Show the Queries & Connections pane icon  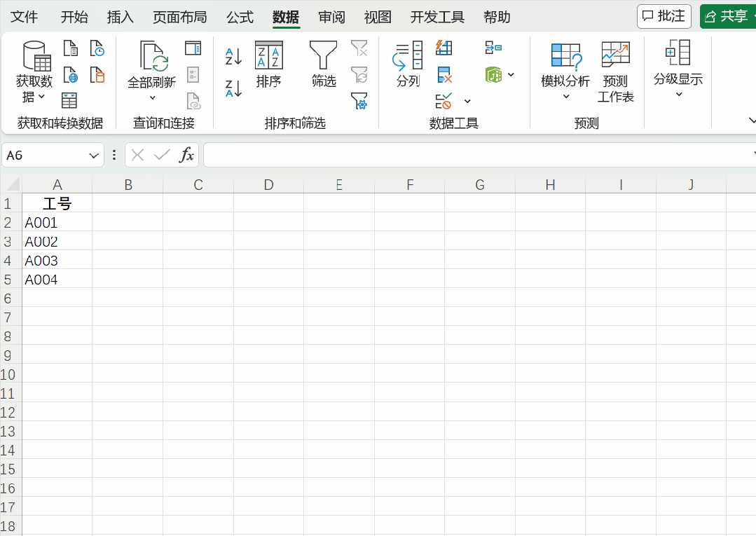coord(193,48)
